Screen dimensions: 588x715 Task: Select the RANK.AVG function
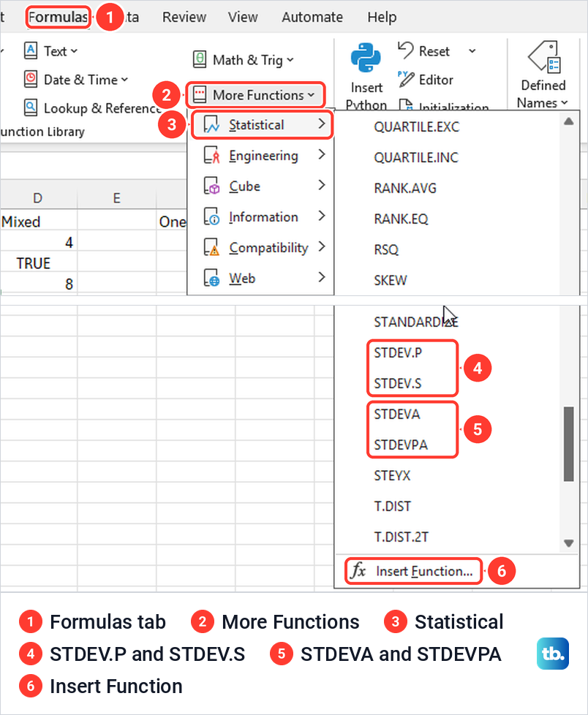point(405,188)
